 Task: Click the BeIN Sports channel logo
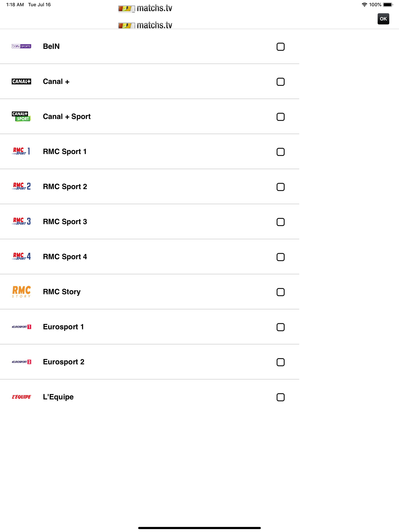click(21, 46)
